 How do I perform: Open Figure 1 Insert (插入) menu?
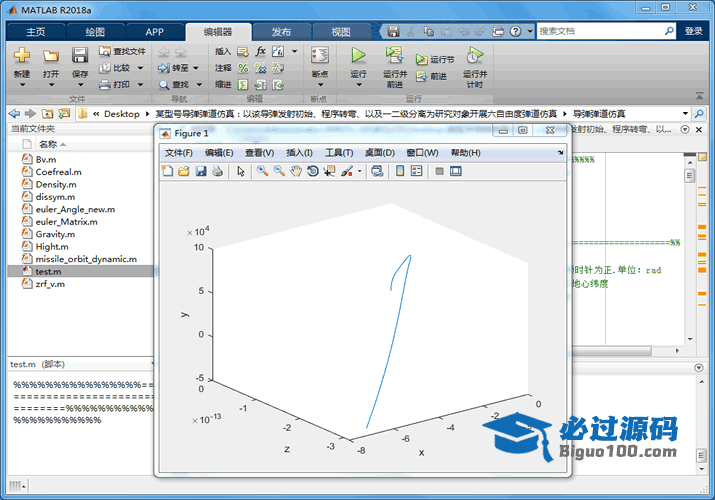click(x=299, y=153)
